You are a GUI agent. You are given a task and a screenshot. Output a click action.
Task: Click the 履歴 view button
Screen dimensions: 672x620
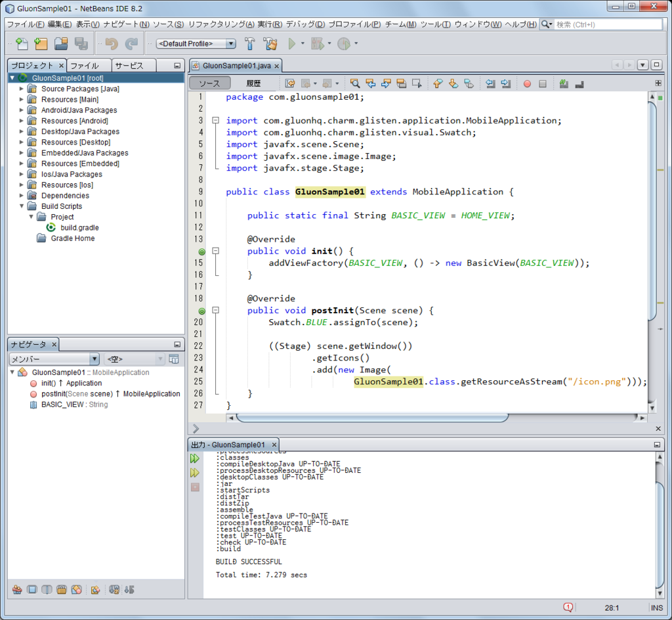[x=253, y=83]
